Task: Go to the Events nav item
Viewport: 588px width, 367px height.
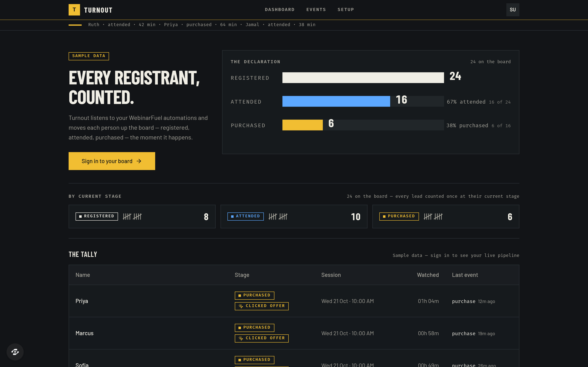Action: pyautogui.click(x=316, y=10)
